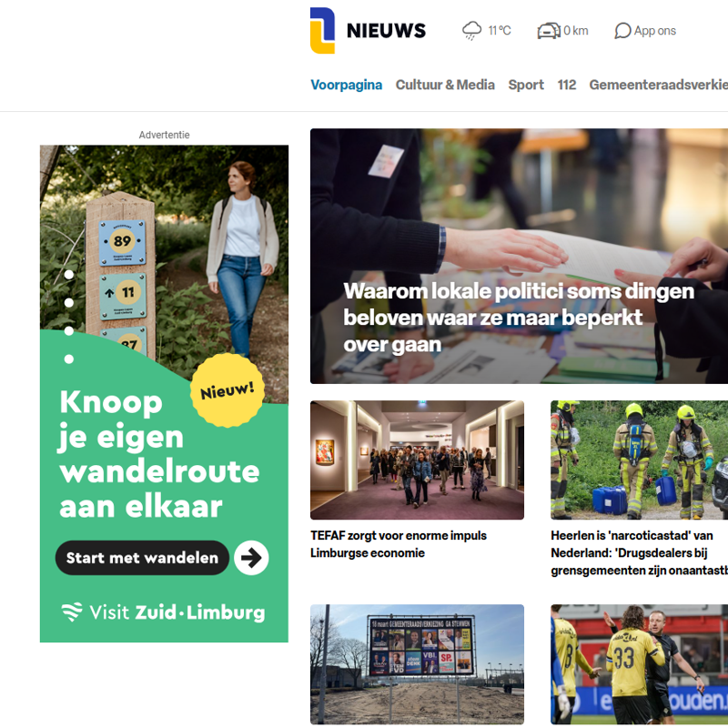Click the firefighters with blue jerrycans photo
This screenshot has height=728, width=728.
(x=640, y=460)
